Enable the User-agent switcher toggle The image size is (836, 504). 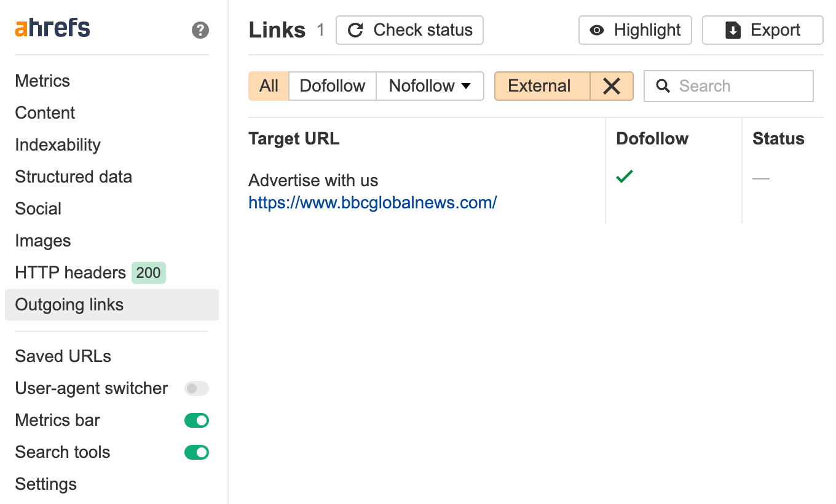tap(196, 388)
